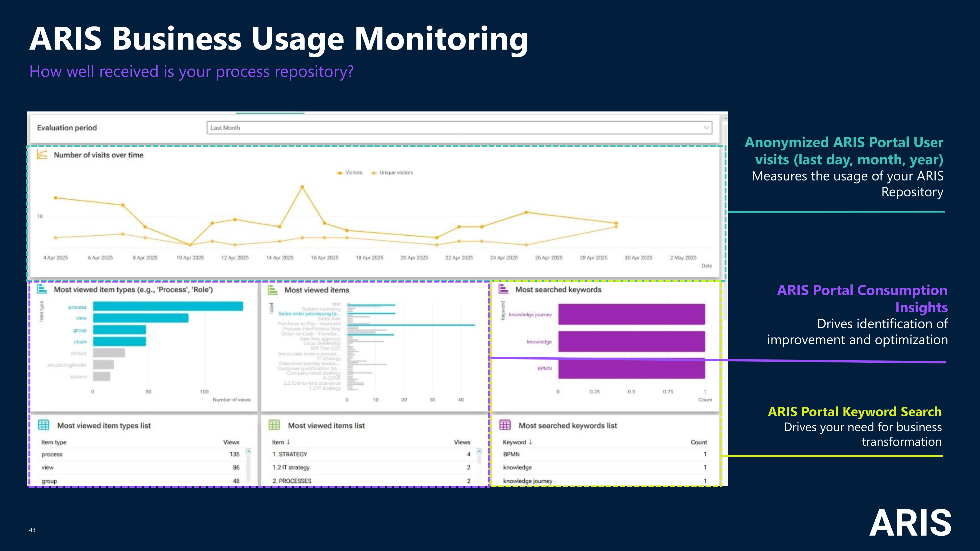The image size is (980, 551).
Task: Click table icon beside Most searched keywords list
Action: (505, 425)
